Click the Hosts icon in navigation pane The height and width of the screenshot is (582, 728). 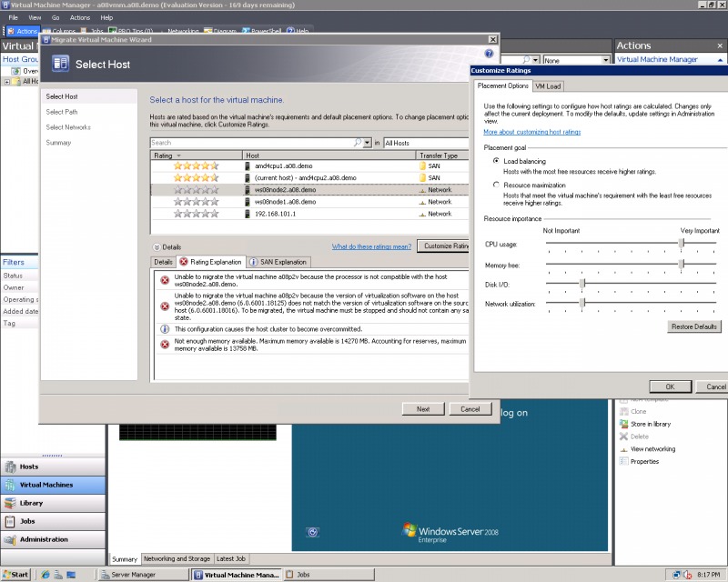[x=10, y=467]
